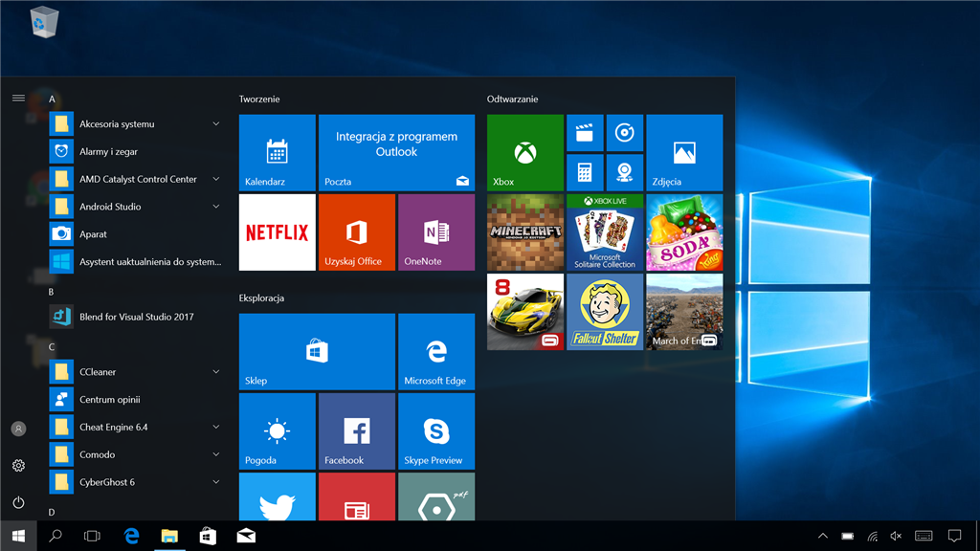The image size is (980, 551).
Task: Click the letter C section header
Action: [x=52, y=346]
